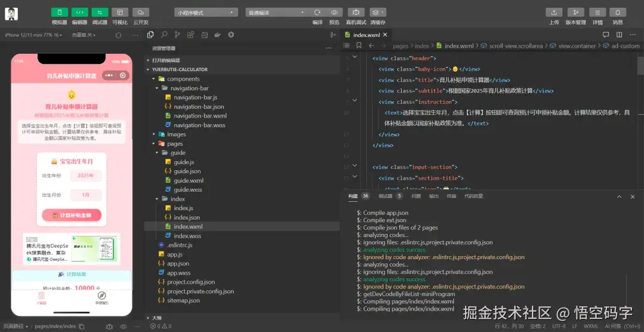This screenshot has height=332, width=644.
Task: Open the extensions icon in sidebar toolbar
Action: tap(191, 35)
